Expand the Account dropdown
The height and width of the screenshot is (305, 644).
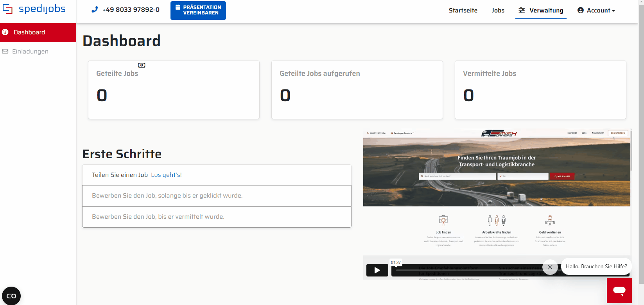[596, 11]
